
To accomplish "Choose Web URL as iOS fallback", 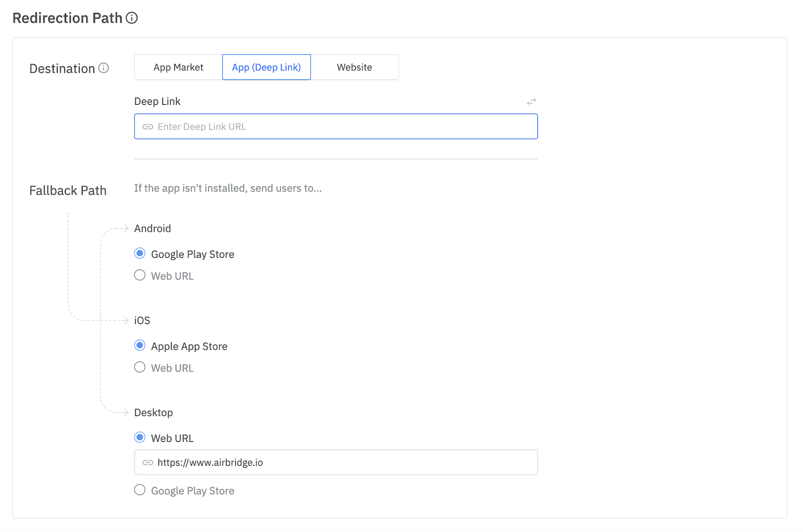I will click(x=140, y=367).
